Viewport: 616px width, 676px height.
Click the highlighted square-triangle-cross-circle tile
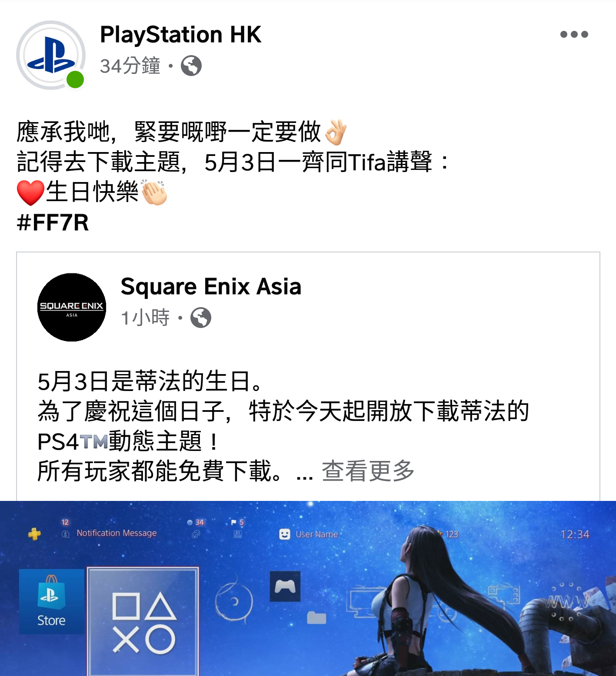(x=143, y=621)
